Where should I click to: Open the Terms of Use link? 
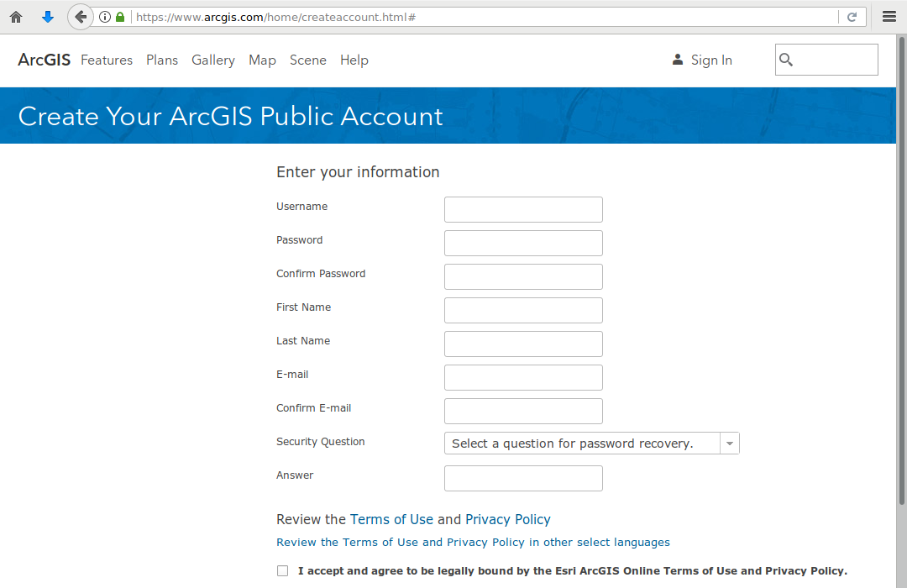(x=391, y=519)
